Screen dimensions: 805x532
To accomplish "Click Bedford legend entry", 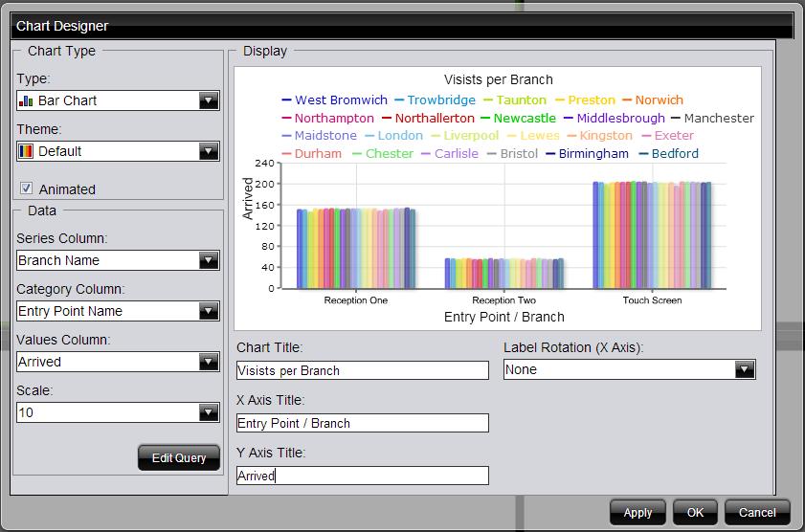I will point(668,153).
